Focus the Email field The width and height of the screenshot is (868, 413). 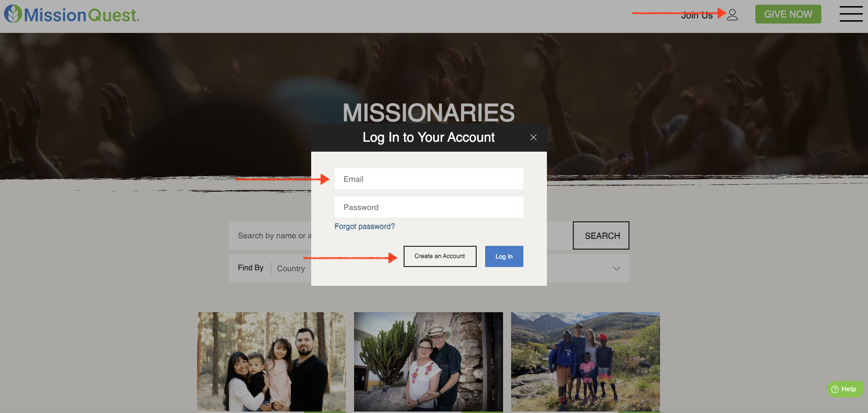click(429, 179)
